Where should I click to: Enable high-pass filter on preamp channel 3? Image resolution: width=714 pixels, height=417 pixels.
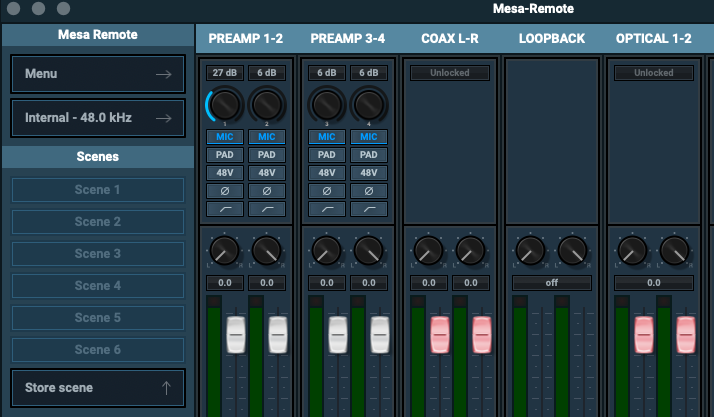click(x=326, y=209)
